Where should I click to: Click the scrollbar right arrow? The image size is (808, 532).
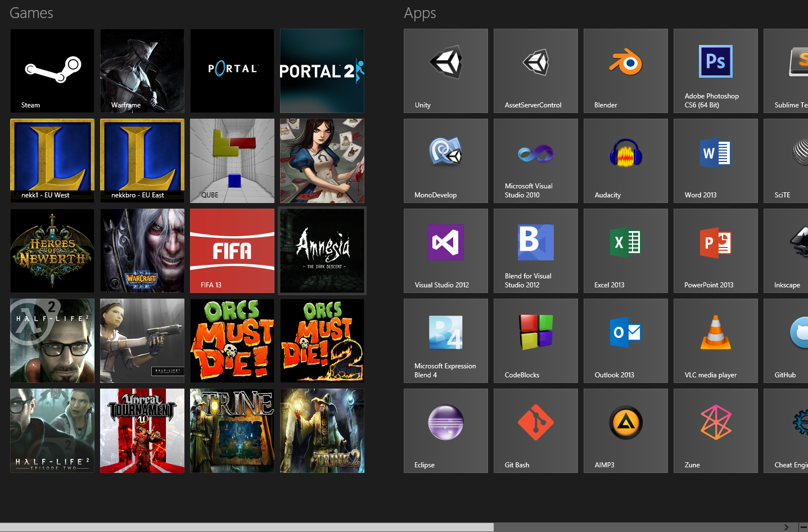786,527
